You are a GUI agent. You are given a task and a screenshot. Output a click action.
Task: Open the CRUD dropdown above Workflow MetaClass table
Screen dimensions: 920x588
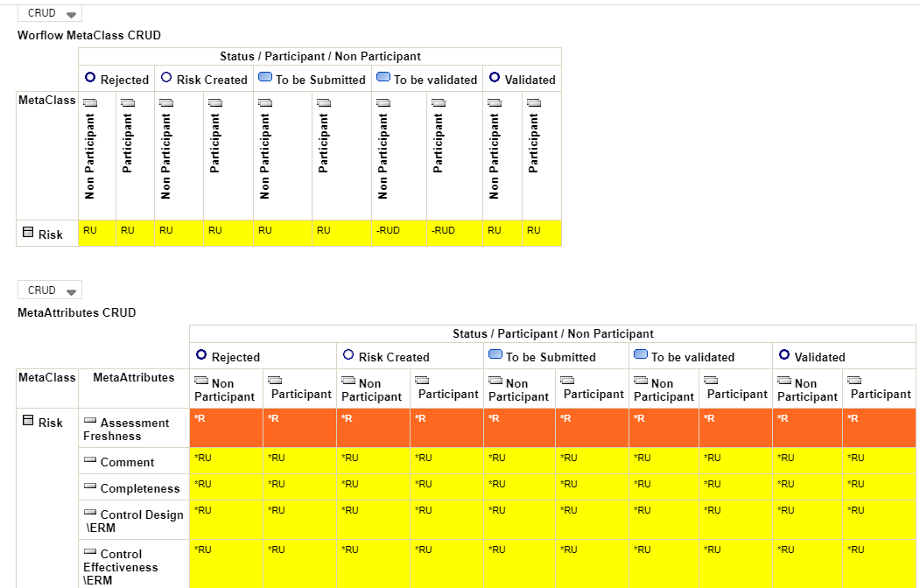49,14
